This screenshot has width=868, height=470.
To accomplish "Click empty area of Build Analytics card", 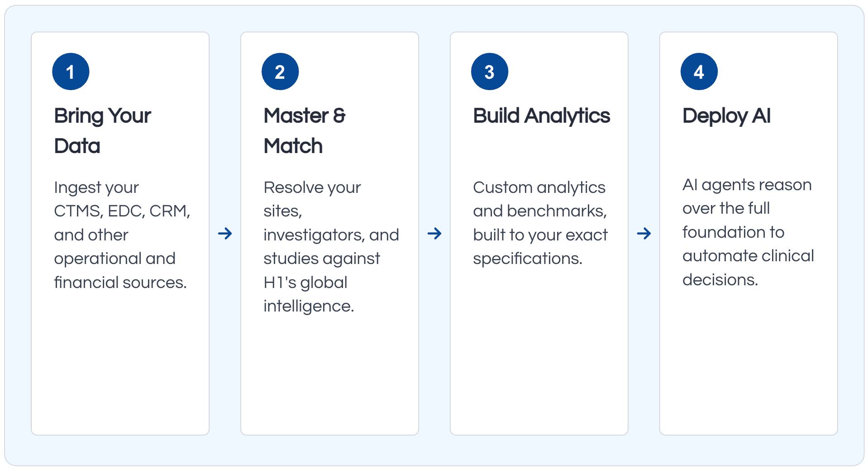I will (x=539, y=353).
